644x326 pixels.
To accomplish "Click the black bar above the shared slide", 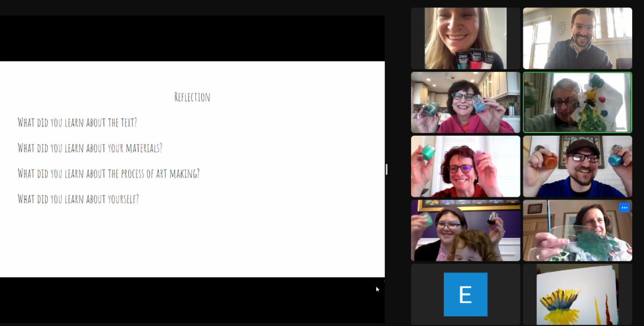I will coord(192,38).
